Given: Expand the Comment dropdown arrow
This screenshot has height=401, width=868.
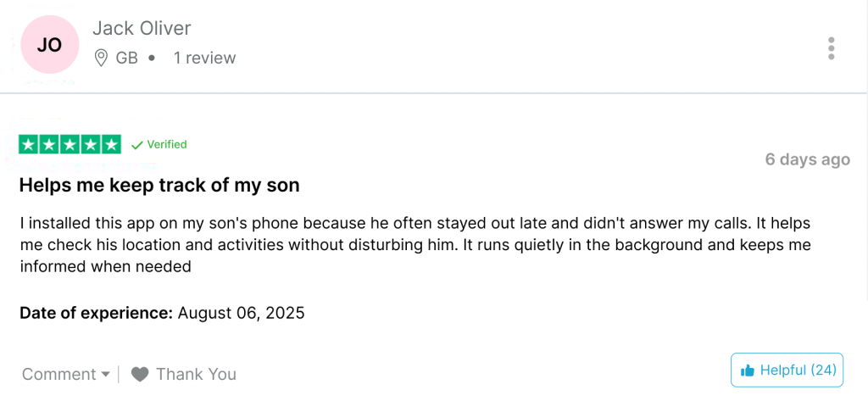Looking at the screenshot, I should 105,375.
